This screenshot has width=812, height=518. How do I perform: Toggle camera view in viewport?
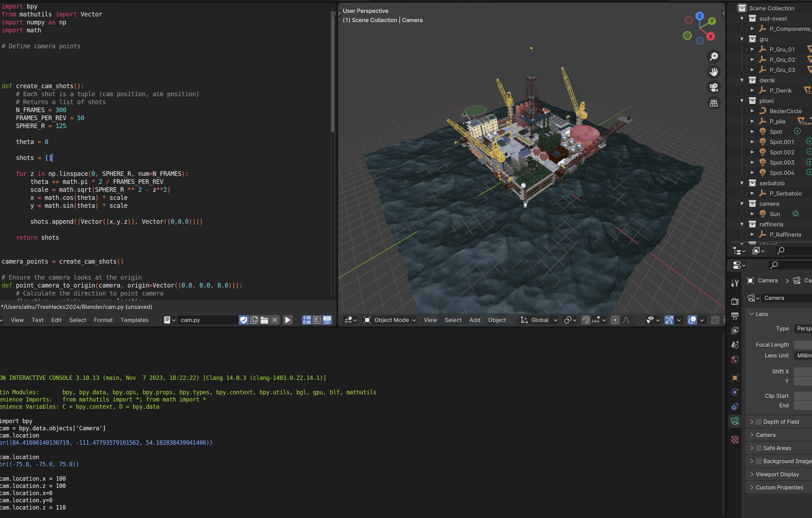point(714,87)
